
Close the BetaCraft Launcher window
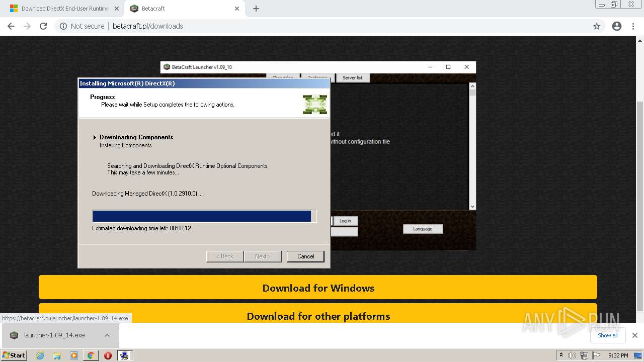click(466, 67)
